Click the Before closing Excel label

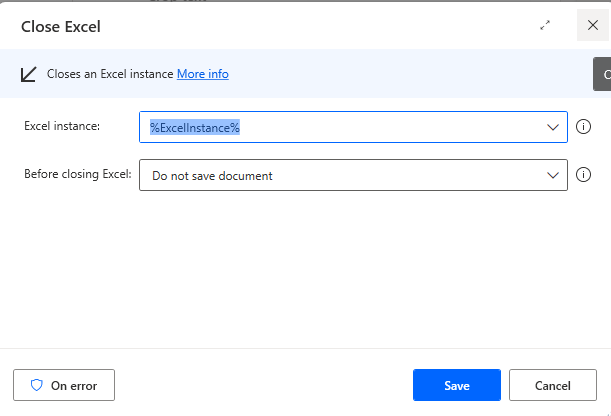point(77,174)
